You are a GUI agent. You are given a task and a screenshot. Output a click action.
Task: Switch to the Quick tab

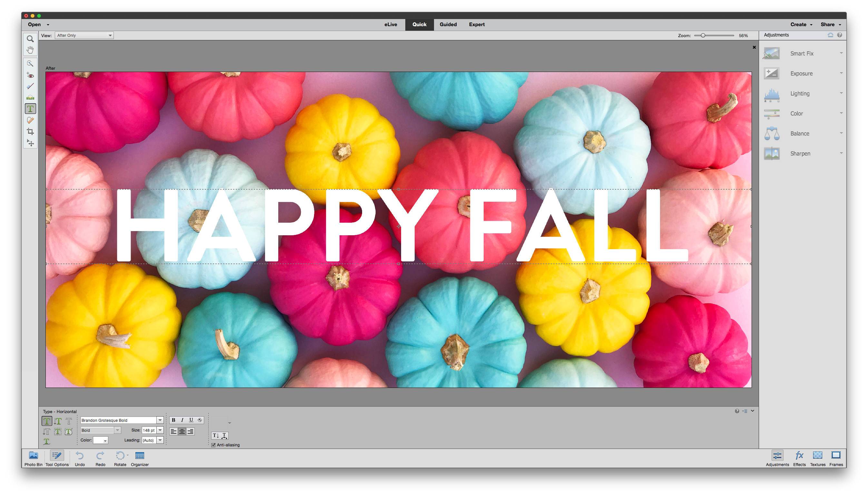point(419,25)
